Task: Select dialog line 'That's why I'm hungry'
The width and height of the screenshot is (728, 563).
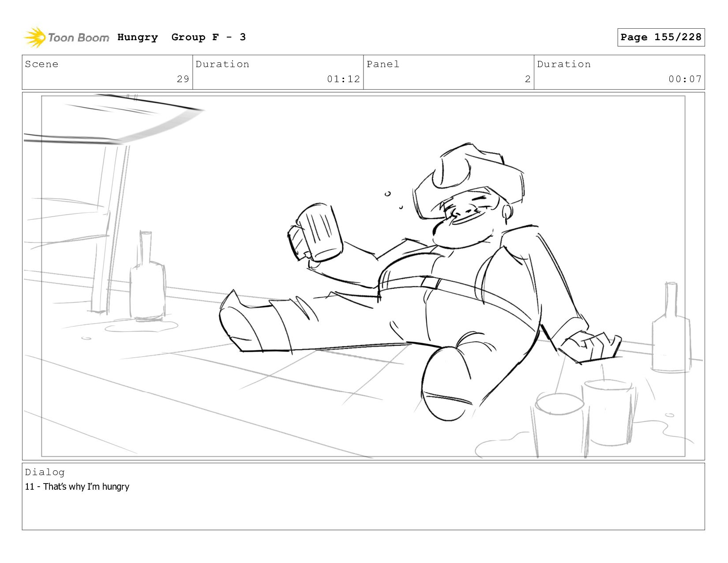Action: [x=86, y=487]
